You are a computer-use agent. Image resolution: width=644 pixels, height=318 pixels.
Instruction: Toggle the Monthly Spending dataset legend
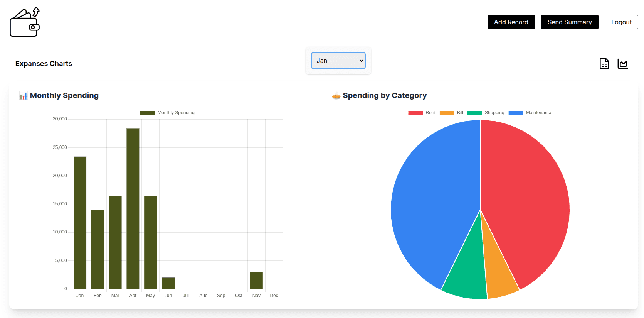(x=167, y=113)
